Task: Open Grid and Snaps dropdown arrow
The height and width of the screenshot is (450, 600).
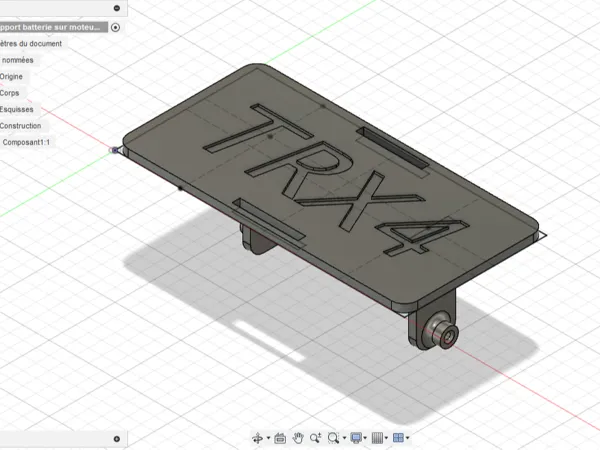Action: pyautogui.click(x=386, y=438)
